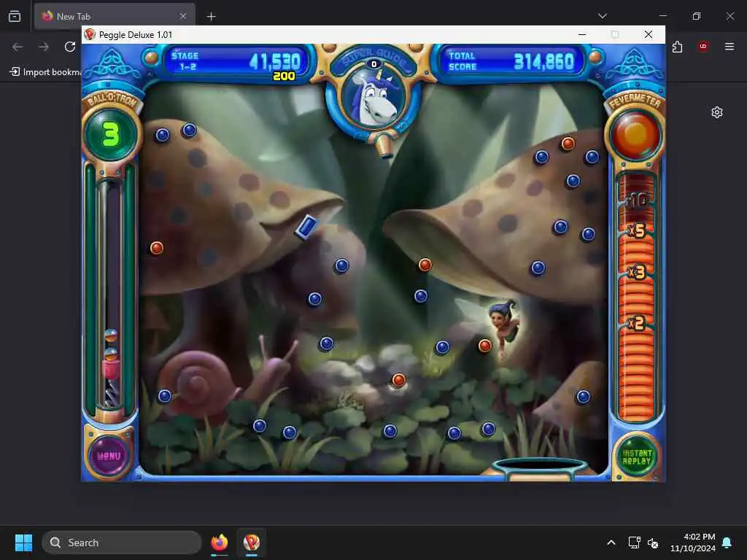Click the Fevermeter orange orb
747x560 pixels.
tap(635, 135)
